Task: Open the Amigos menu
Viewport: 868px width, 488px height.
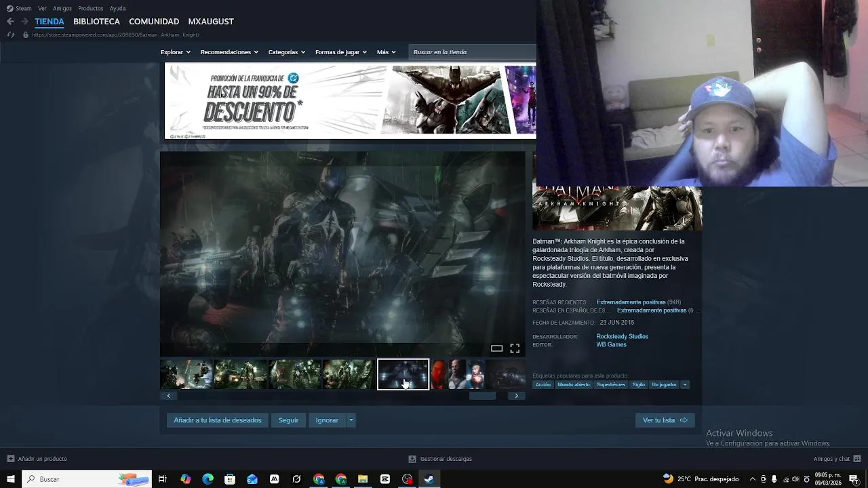Action: click(x=62, y=8)
